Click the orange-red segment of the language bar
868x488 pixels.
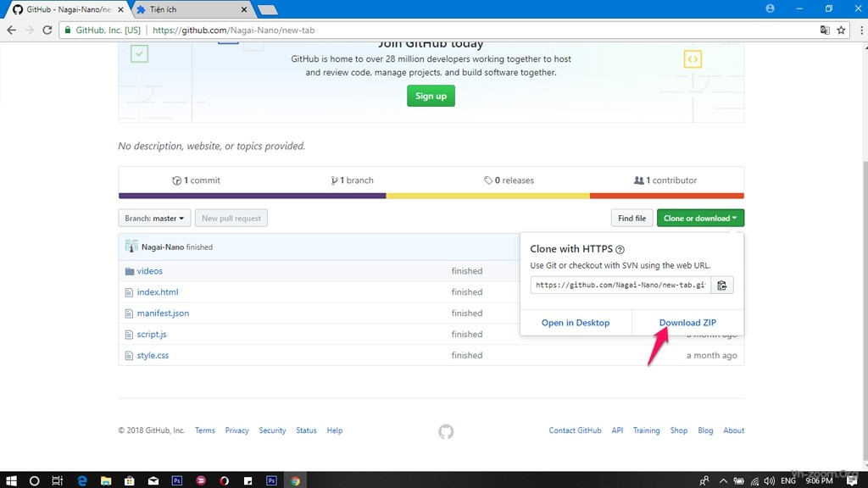pyautogui.click(x=667, y=196)
